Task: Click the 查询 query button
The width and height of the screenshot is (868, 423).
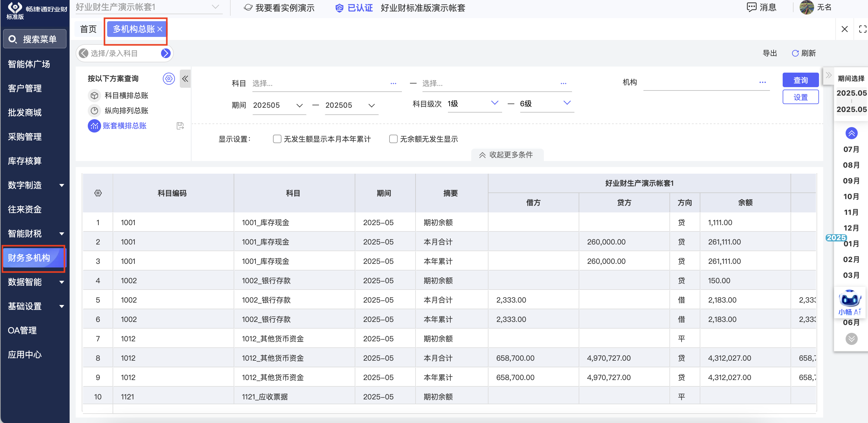Action: (x=800, y=80)
